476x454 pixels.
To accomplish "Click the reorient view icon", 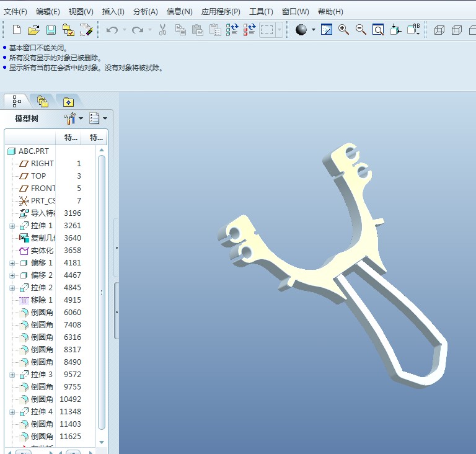I will click(x=395, y=30).
